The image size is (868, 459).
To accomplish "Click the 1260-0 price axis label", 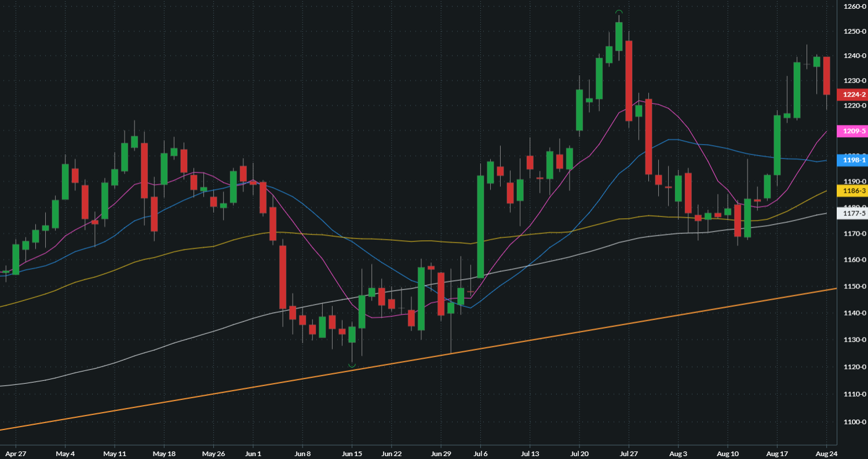I will [x=855, y=6].
